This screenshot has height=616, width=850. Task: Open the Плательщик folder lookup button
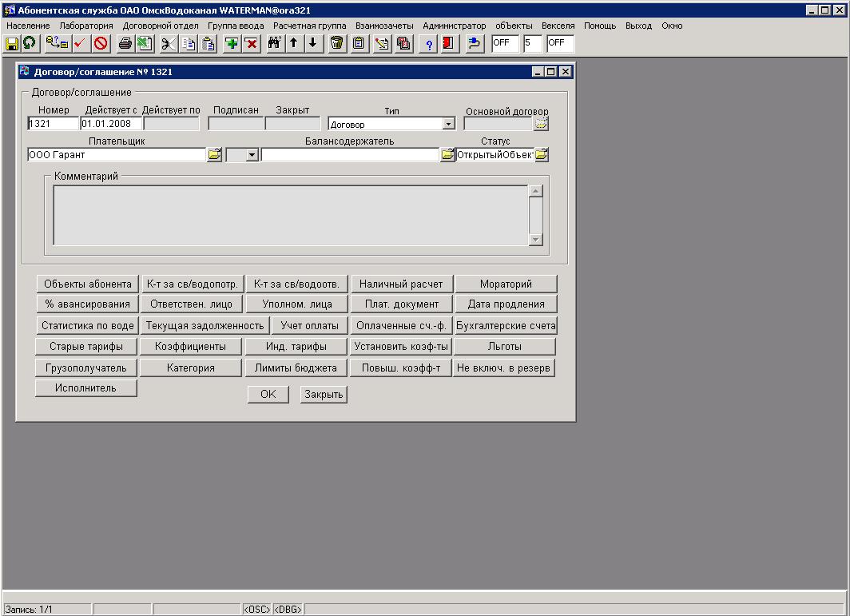tap(214, 155)
